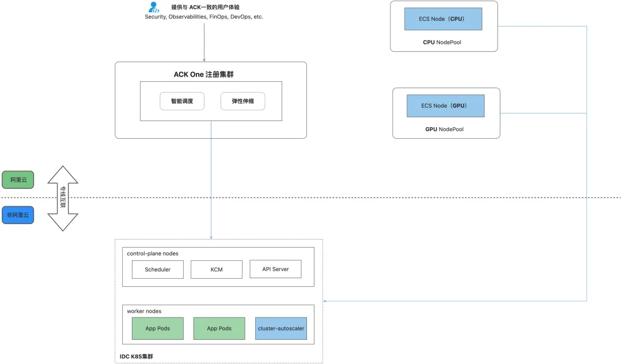Click the 弹性伸缩 dashed box
Screen dimensions: 622x364
(x=243, y=101)
